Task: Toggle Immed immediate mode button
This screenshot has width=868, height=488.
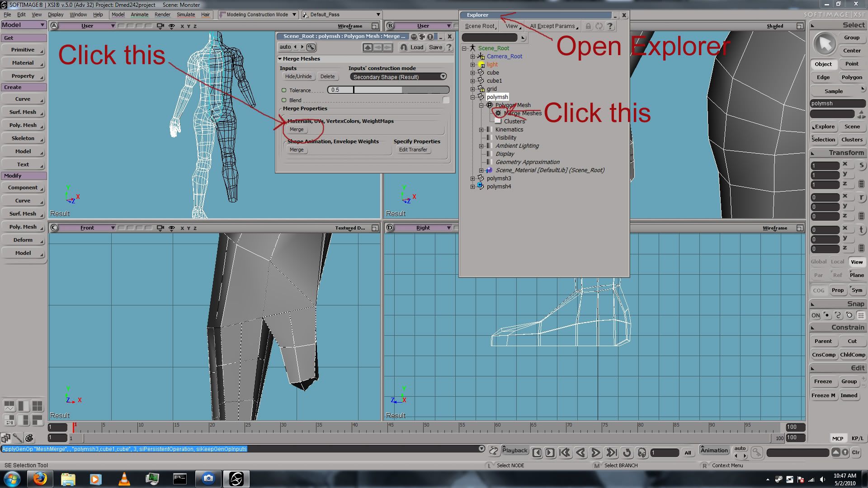Action: (849, 395)
